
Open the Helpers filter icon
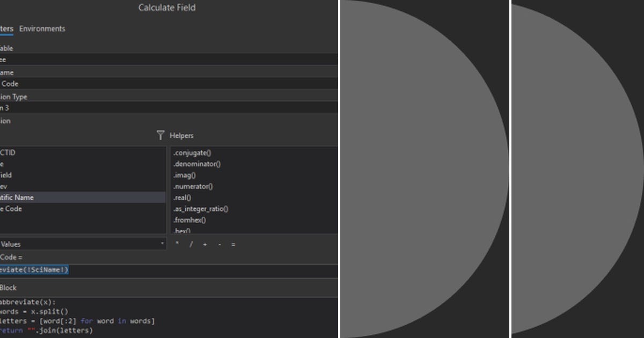(x=160, y=135)
